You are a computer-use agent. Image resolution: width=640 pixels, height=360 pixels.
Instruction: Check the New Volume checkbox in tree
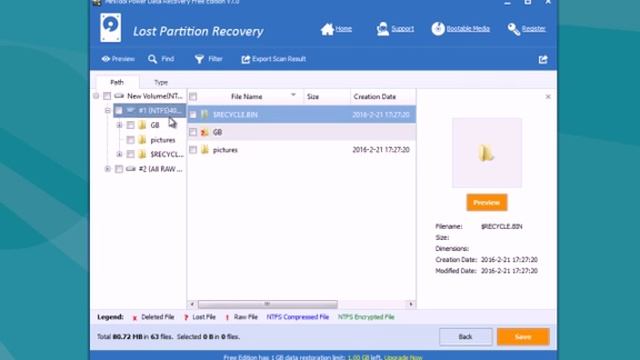pyautogui.click(x=107, y=96)
